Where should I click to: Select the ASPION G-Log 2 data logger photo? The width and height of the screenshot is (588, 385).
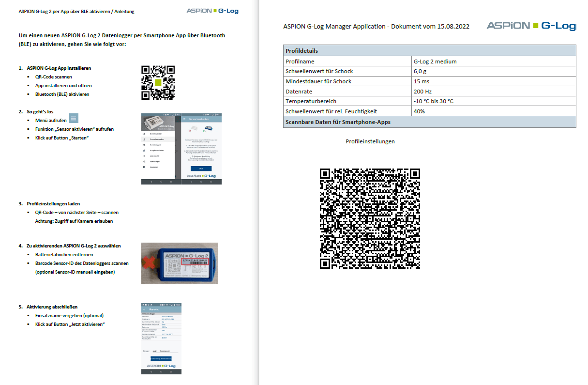180,263
